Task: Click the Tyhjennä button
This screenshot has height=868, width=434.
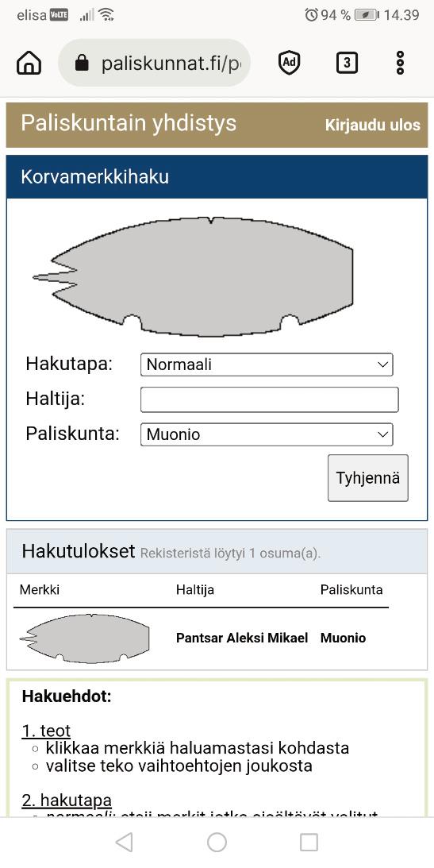Action: (367, 478)
